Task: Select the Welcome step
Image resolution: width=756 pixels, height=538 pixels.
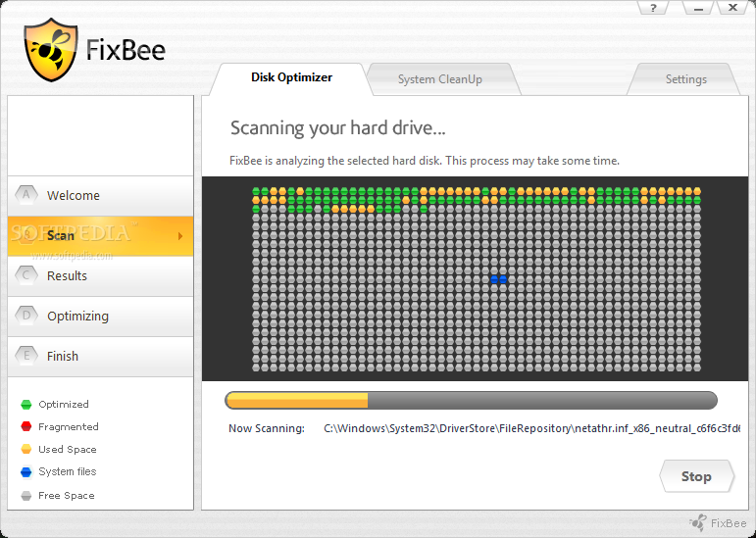Action: pos(100,196)
